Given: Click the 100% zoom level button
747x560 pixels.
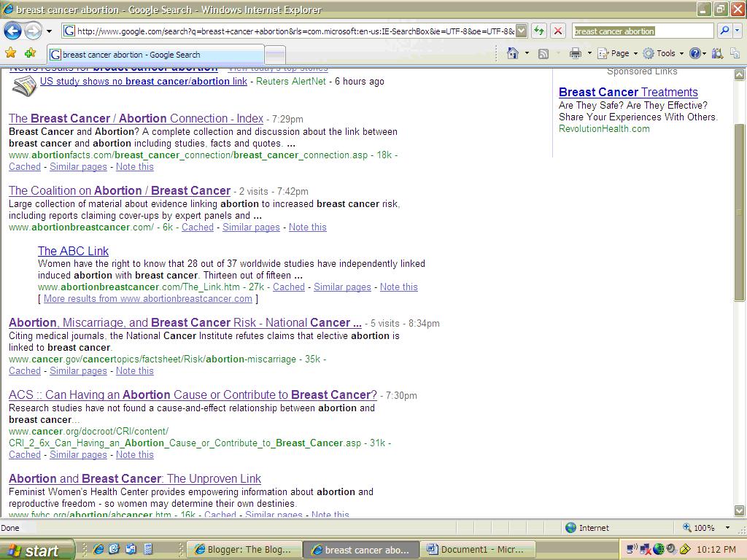Looking at the screenshot, I should point(699,528).
